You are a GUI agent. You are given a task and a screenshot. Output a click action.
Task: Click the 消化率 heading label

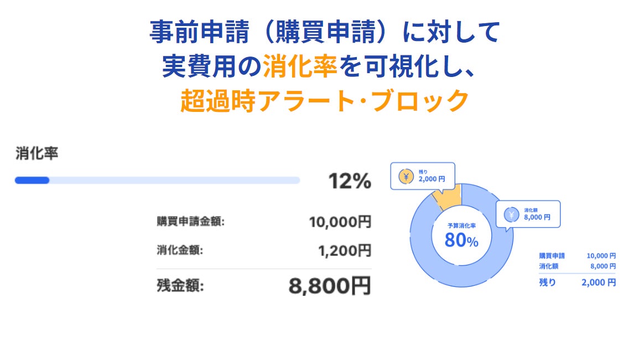point(37,153)
